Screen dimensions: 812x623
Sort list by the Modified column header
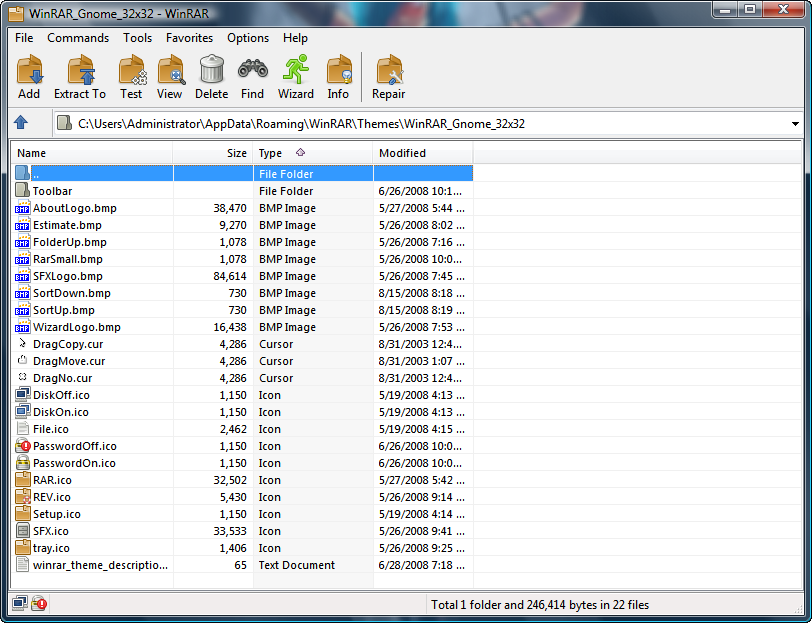tap(423, 153)
